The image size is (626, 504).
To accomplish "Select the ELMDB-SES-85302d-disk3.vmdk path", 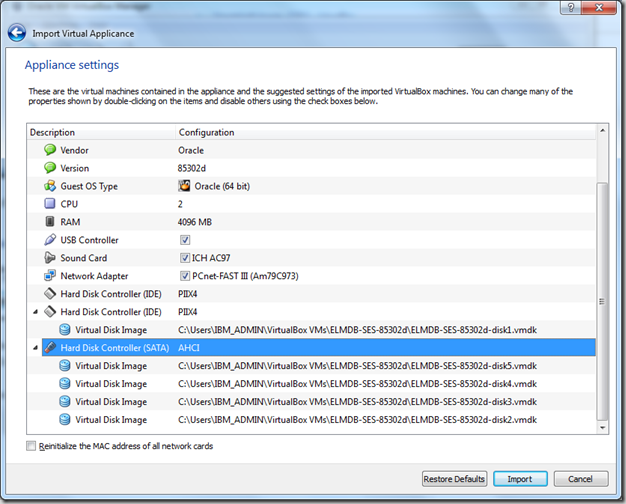I will point(357,402).
